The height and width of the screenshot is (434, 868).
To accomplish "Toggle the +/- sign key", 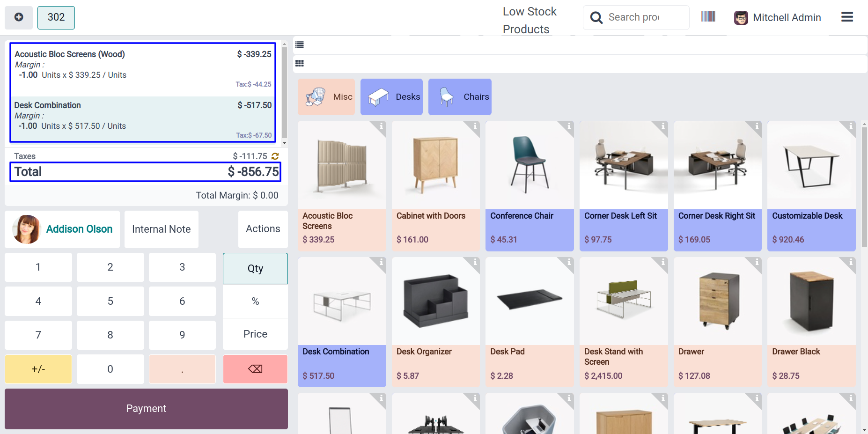I will pos(38,369).
